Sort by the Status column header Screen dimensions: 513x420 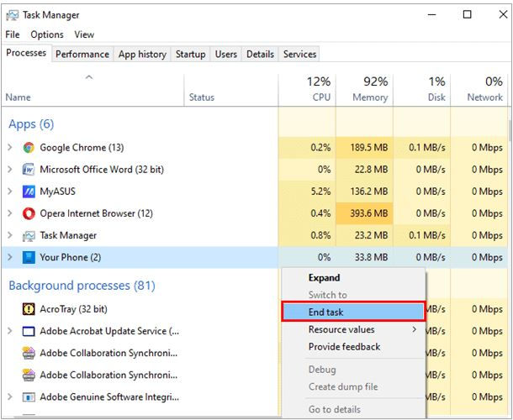[231, 91]
